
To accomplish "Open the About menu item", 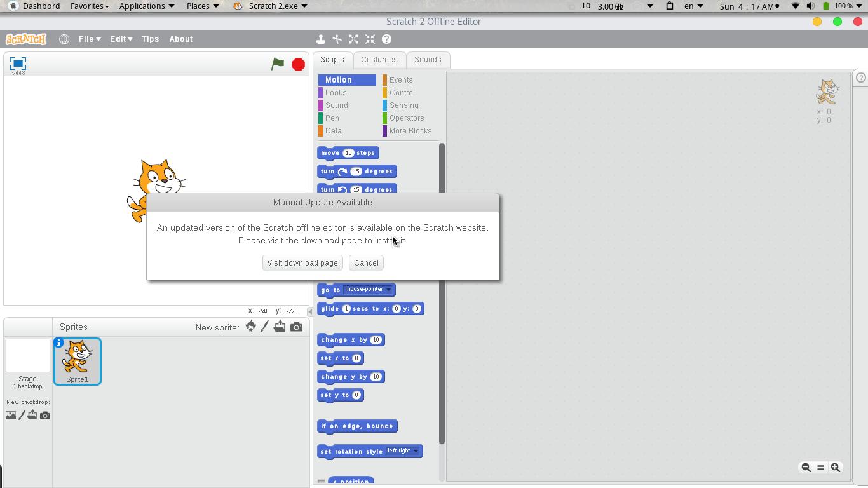I will [181, 39].
